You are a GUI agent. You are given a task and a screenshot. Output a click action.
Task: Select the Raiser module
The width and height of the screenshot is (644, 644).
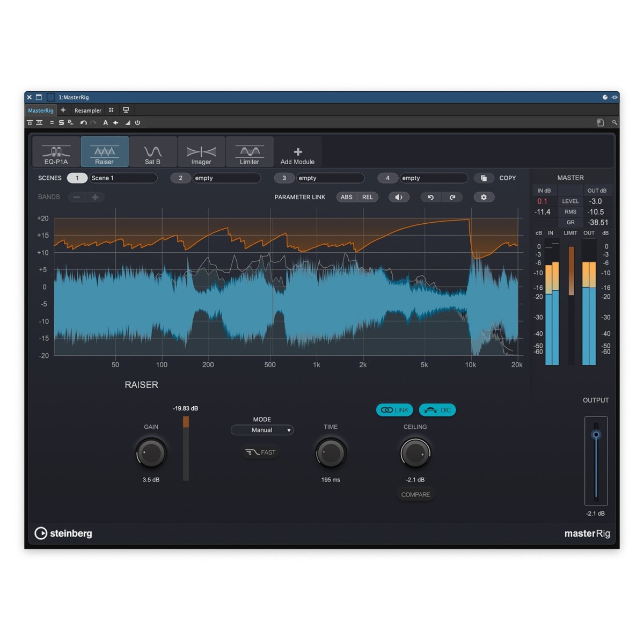105,152
